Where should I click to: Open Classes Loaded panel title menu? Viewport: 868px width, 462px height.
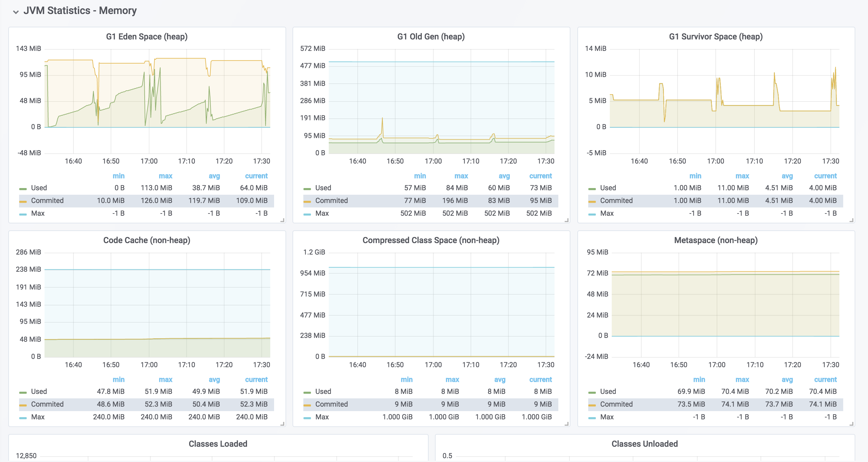click(x=218, y=444)
